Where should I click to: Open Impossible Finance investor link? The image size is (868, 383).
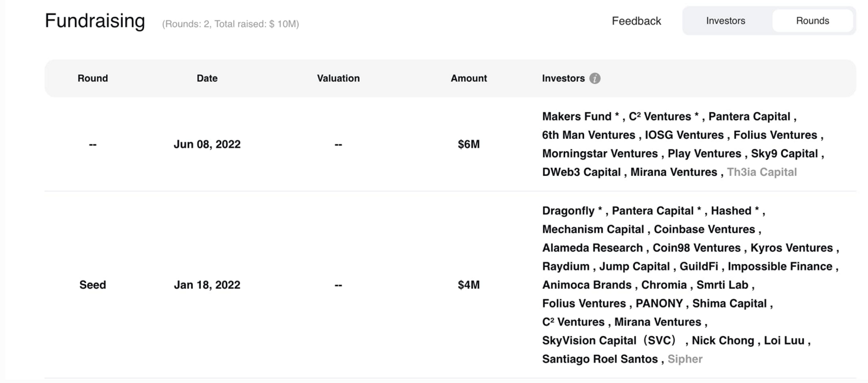point(780,267)
